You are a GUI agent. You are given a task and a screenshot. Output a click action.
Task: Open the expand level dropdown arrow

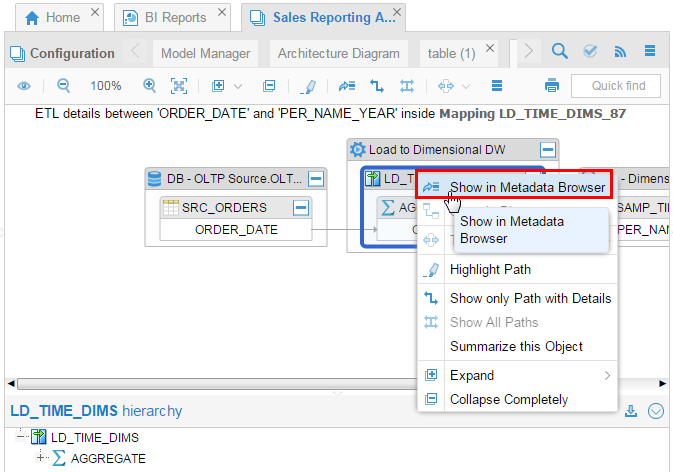pos(238,86)
